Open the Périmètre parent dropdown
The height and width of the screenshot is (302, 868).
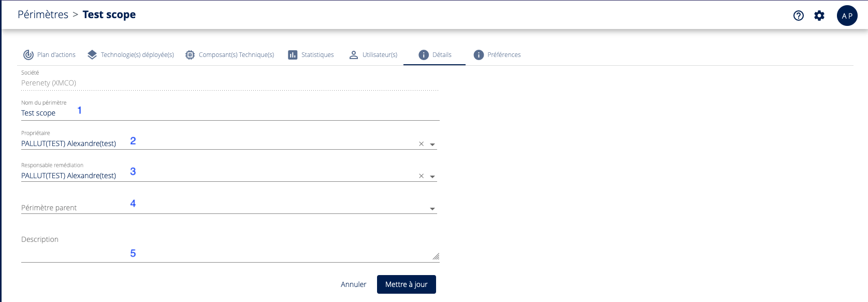coord(432,209)
